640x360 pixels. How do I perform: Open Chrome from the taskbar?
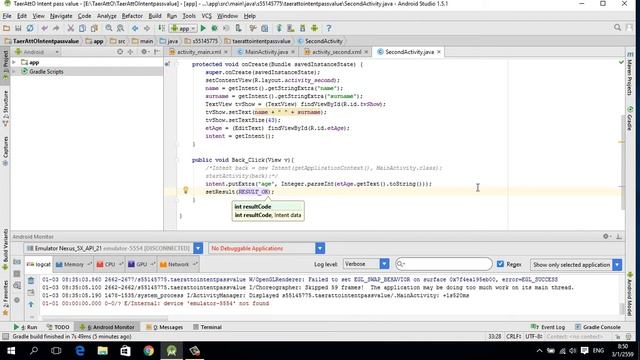point(149,350)
